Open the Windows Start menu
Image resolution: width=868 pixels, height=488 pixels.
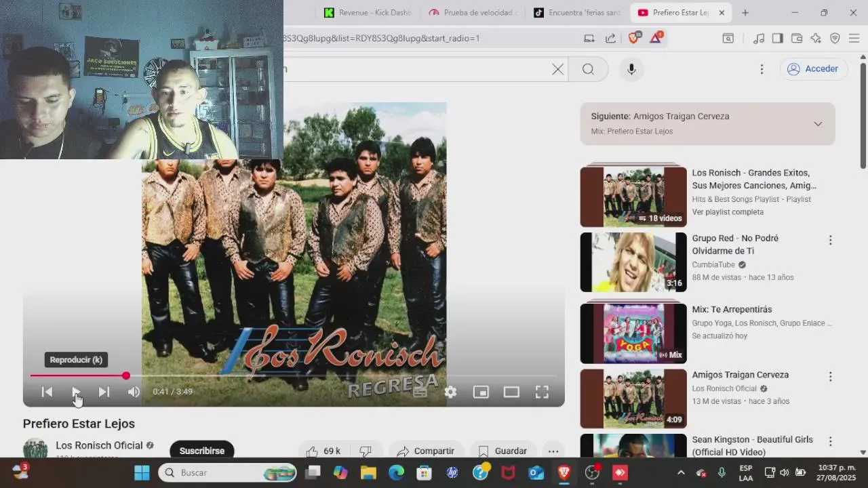[142, 472]
